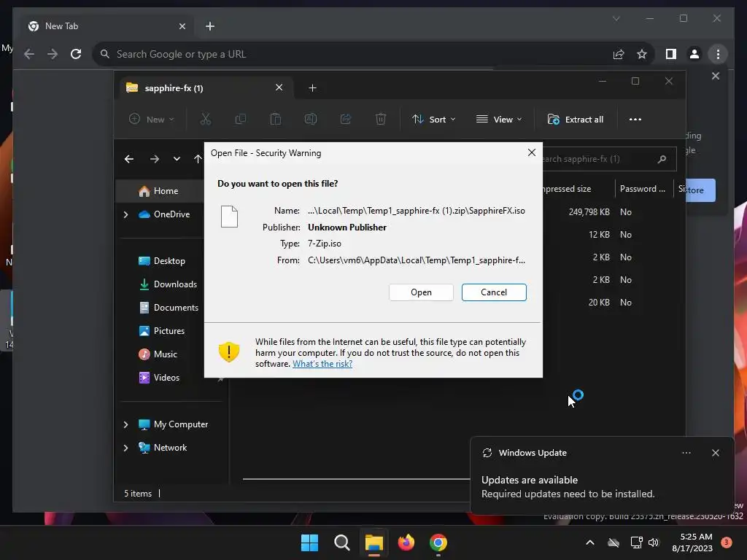Image resolution: width=747 pixels, height=560 pixels.
Task: Close Chrome's New Tab
Action: [182, 26]
